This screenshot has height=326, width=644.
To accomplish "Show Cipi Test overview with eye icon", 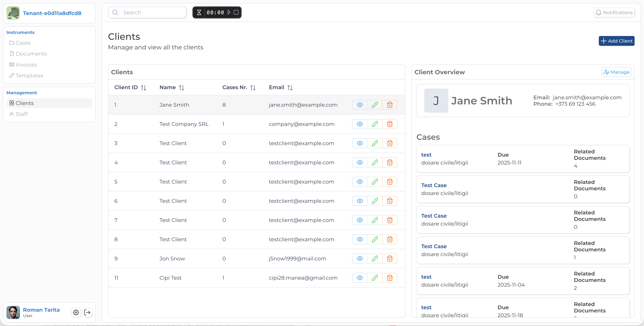I will [359, 278].
